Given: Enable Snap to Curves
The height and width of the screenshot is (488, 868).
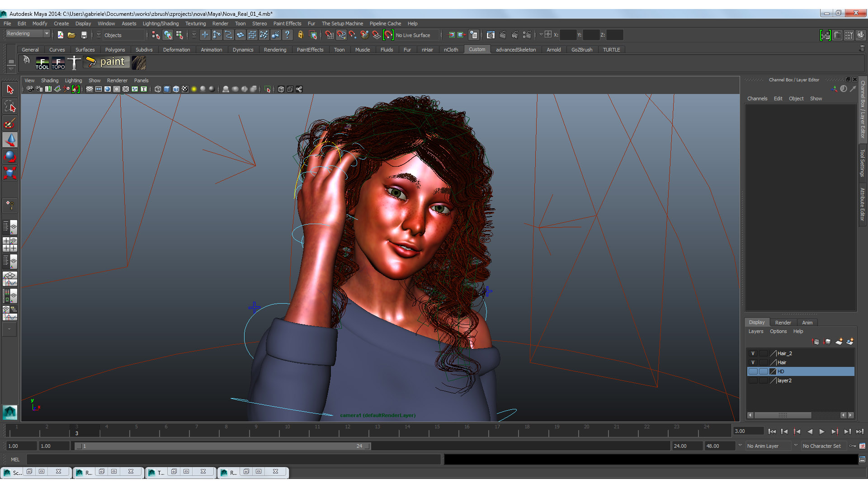Looking at the screenshot, I should (x=341, y=35).
